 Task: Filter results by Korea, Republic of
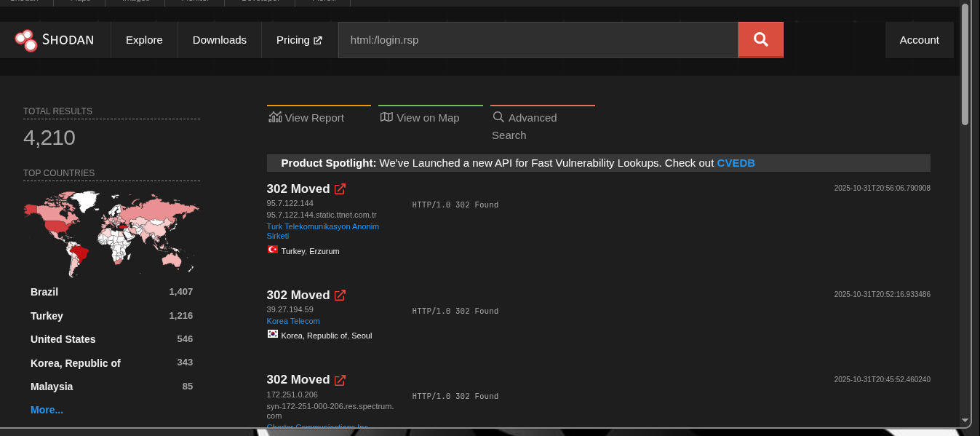click(76, 363)
